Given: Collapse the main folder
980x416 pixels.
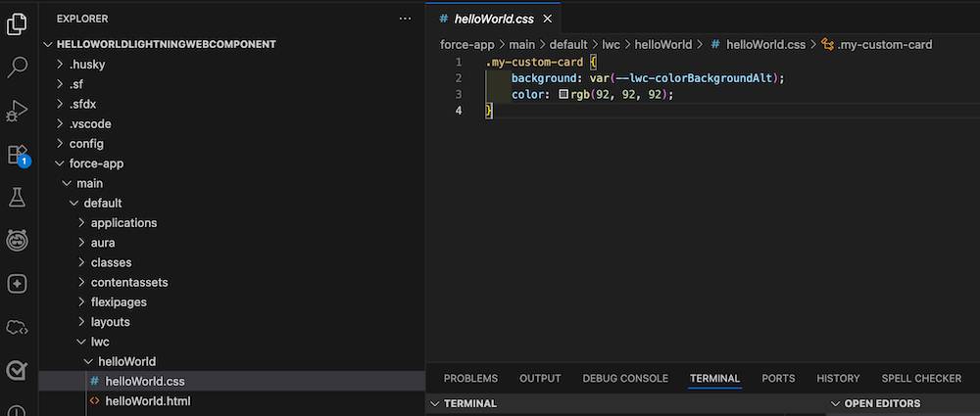Looking at the screenshot, I should 67,184.
